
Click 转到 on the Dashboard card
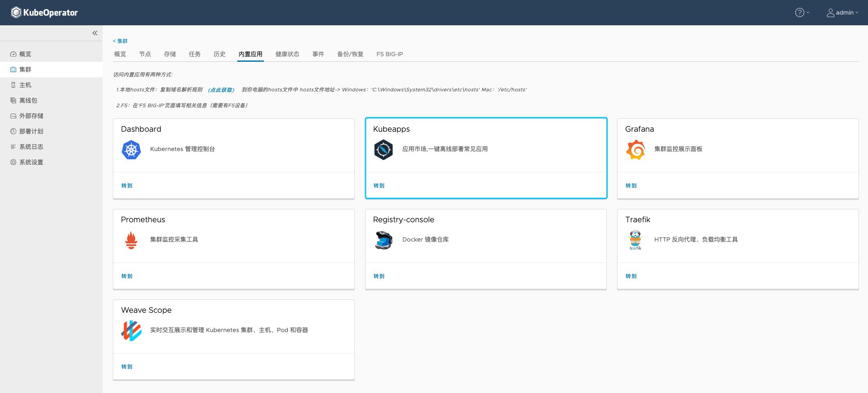click(x=127, y=186)
